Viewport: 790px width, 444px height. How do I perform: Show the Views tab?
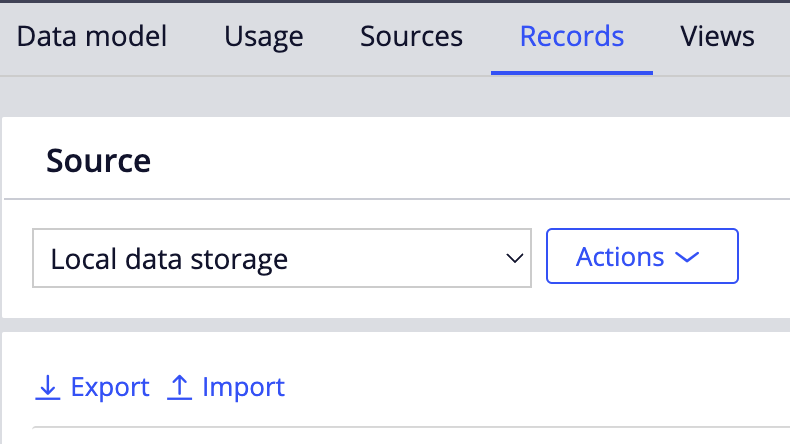[x=717, y=36]
